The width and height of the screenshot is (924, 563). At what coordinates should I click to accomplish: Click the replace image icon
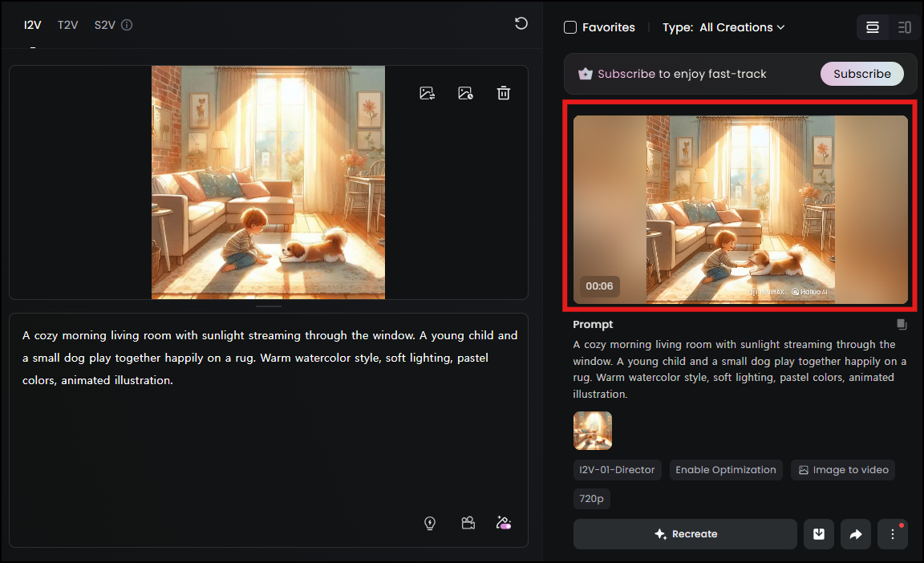click(428, 93)
